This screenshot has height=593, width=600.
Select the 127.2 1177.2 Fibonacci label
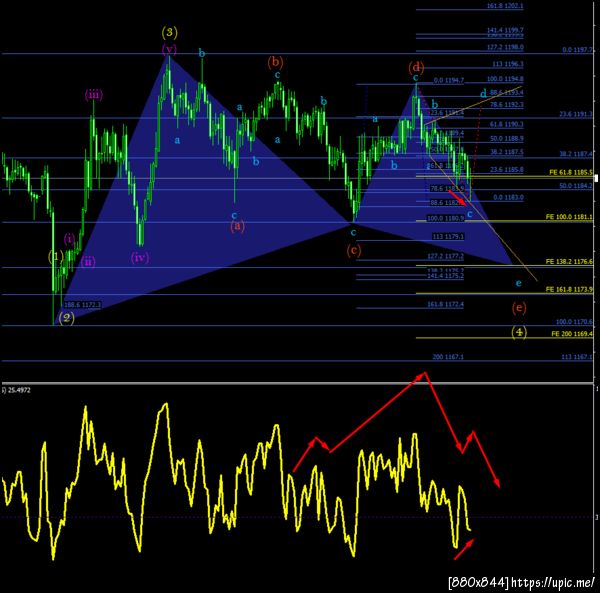tap(445, 256)
